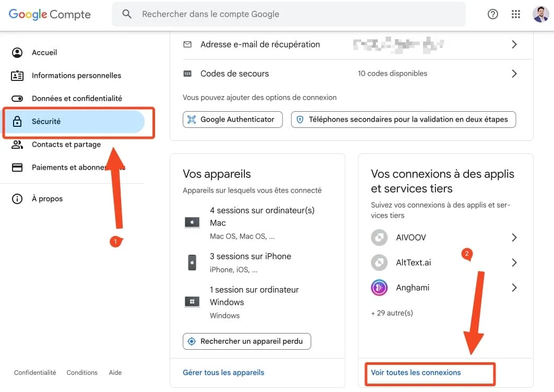Select Sécurité in the sidebar
Screen dimensions: 554x392
(x=45, y=121)
